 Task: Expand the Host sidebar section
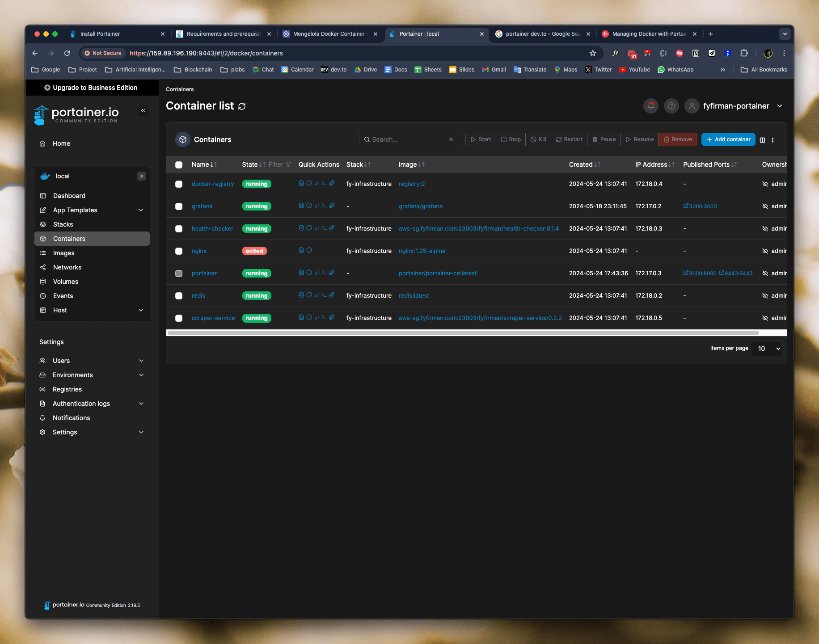(x=141, y=310)
